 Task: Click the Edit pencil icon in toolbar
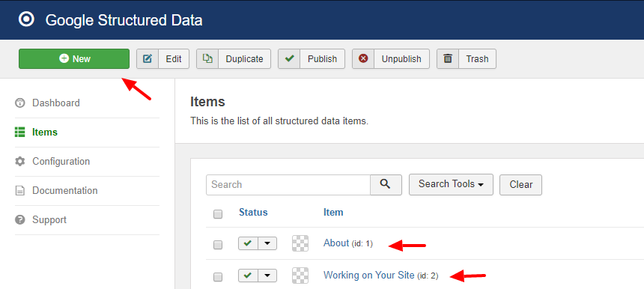pos(148,58)
